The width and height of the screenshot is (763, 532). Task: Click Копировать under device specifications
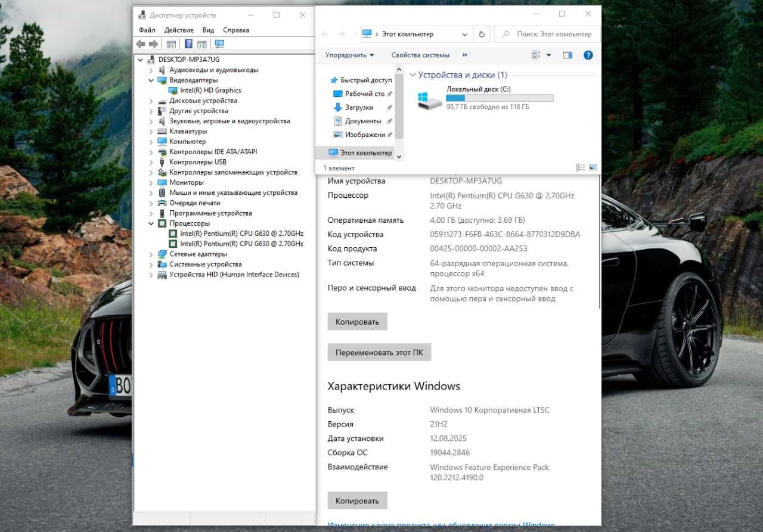point(357,322)
